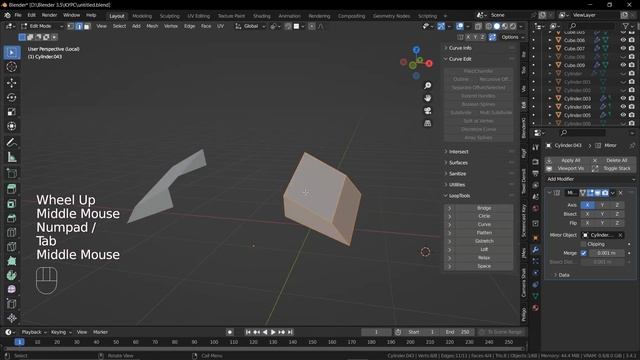This screenshot has height=360, width=640.
Task: Click the Toggle Stack button
Action: [x=613, y=169]
